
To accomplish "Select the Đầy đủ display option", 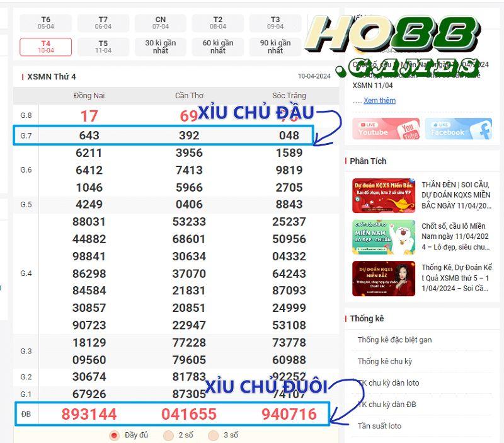I will (x=114, y=435).
